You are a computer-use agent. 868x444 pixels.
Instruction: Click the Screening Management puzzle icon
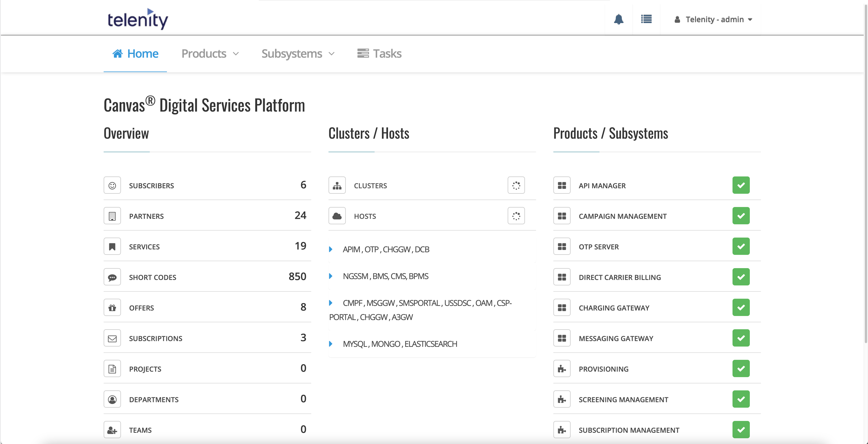point(562,399)
